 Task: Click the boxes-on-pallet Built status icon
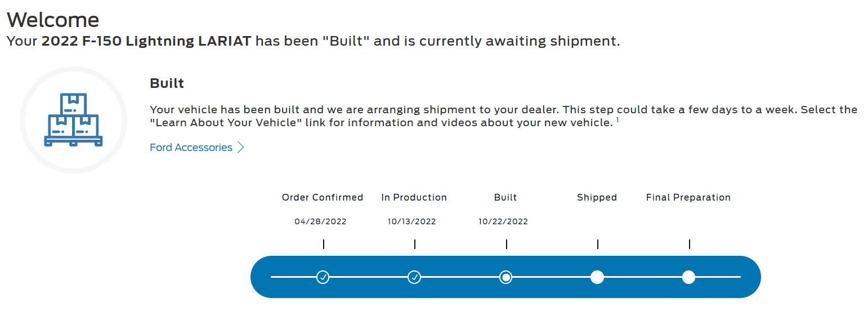tap(73, 120)
